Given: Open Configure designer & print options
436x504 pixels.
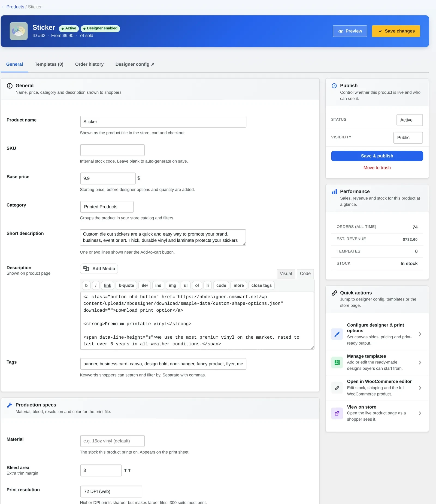Looking at the screenshot, I should pos(377,334).
